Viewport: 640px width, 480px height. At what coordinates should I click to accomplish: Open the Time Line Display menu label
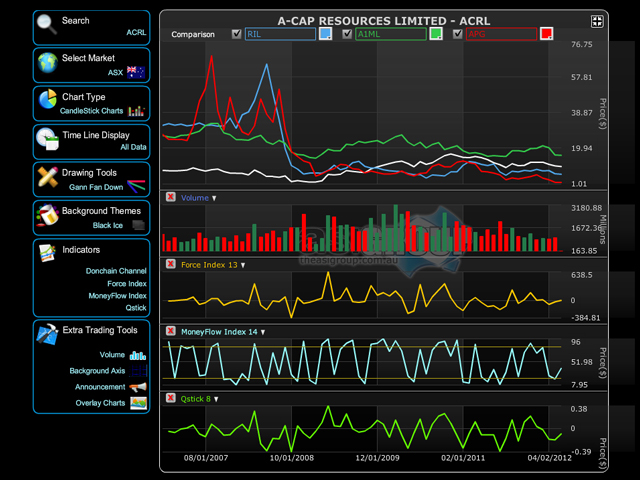tap(96, 135)
